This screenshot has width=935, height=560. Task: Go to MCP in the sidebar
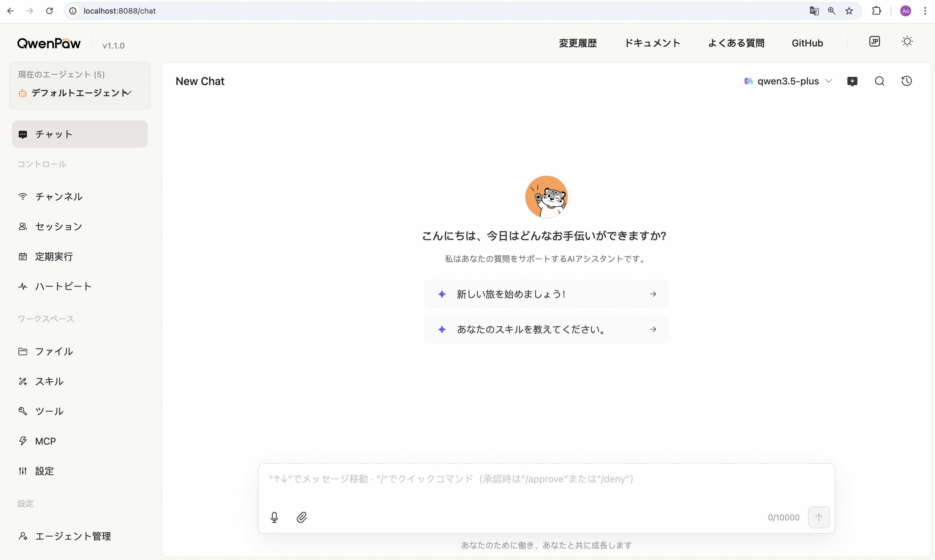[x=45, y=441]
